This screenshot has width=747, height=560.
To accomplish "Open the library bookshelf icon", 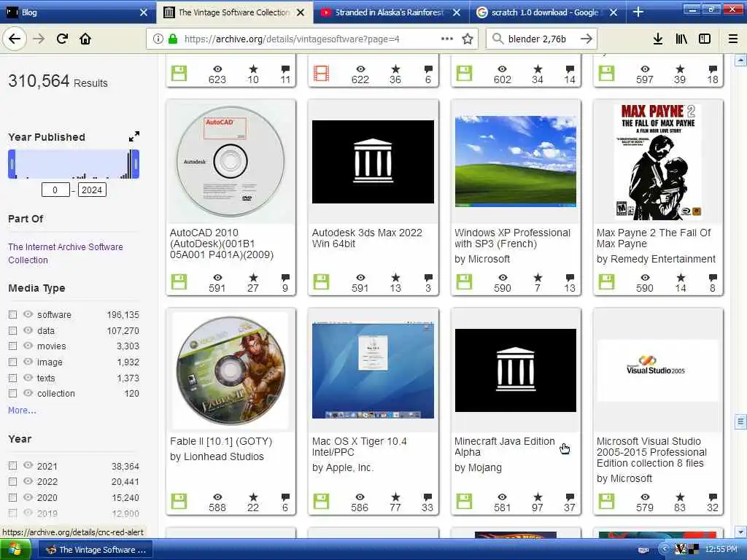I will tap(681, 39).
